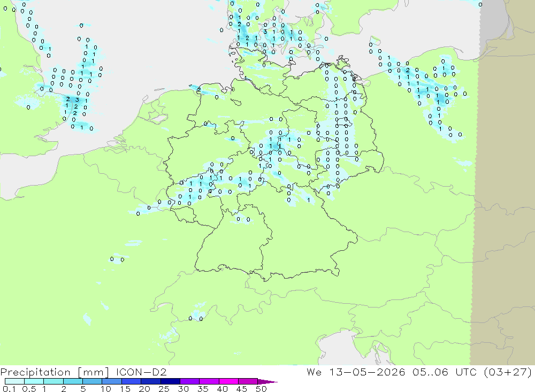Image resolution: width=535 pixels, height=392 pixels.
Task: Click the 10–15 mm legend swatch
Action: [x=112, y=381]
